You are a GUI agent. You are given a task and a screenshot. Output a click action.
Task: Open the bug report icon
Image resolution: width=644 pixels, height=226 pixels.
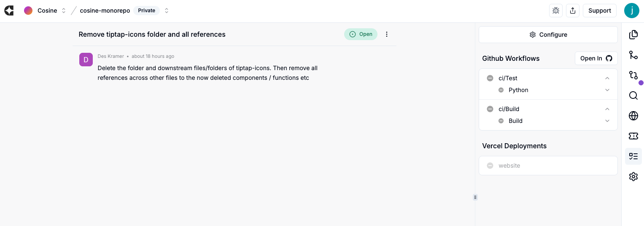[x=556, y=11]
